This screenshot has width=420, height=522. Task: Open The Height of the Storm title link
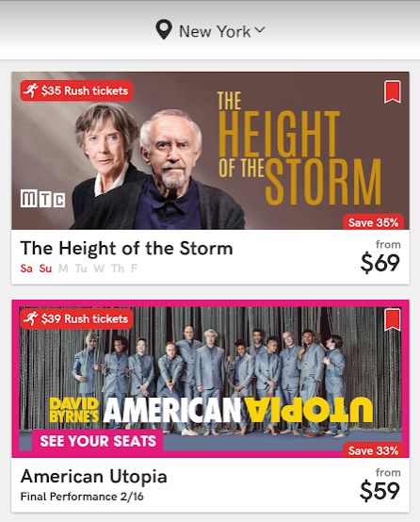tap(126, 249)
